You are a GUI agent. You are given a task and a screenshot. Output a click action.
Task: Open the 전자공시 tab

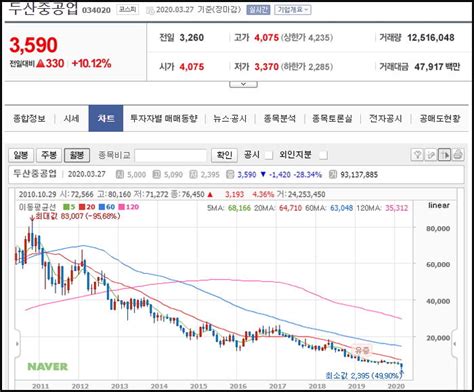(386, 118)
